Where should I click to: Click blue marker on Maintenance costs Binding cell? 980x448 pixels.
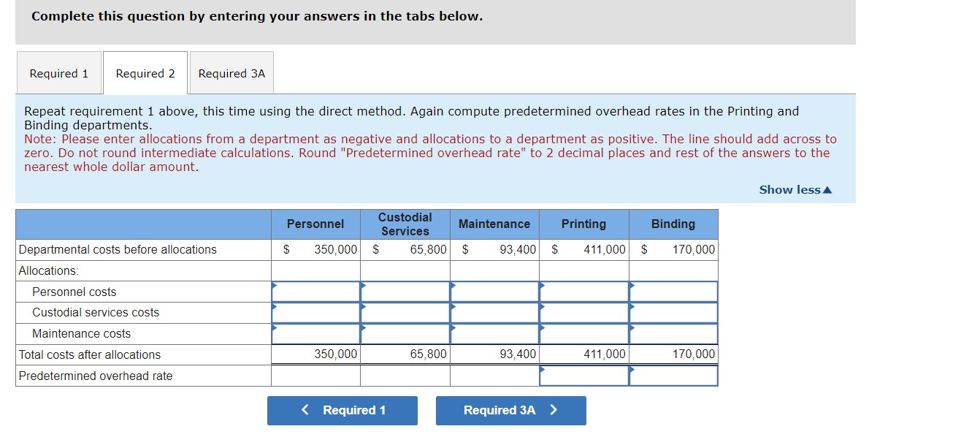[x=632, y=327]
